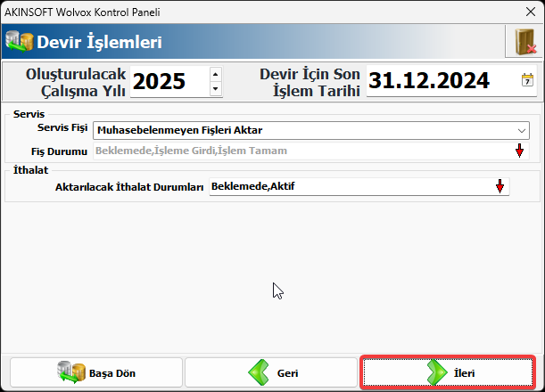This screenshot has width=545, height=392.
Task: Expand the Servis Fişi combo box
Action: click(x=522, y=131)
